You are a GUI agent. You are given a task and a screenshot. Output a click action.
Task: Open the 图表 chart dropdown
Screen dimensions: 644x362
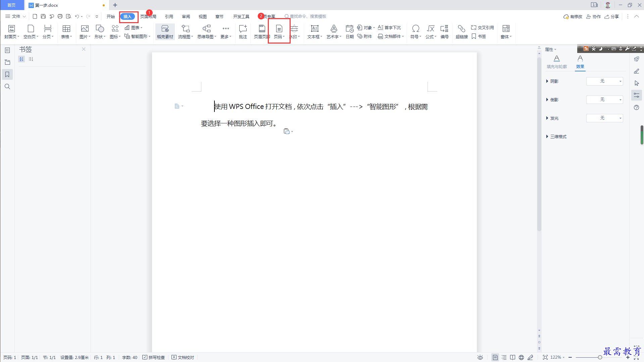pos(134,27)
